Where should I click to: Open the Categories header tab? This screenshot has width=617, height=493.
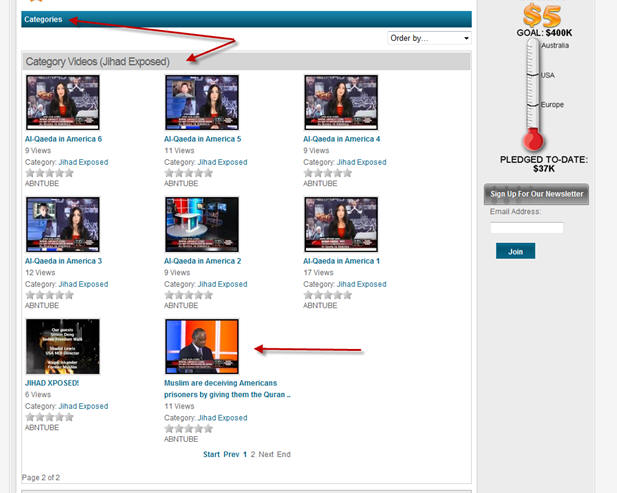click(x=43, y=19)
